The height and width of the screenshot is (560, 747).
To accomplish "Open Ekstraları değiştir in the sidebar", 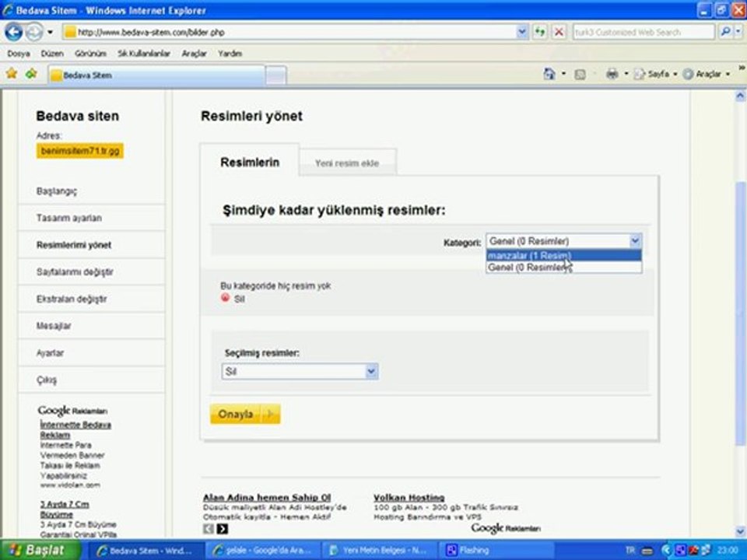I will pyautogui.click(x=72, y=299).
